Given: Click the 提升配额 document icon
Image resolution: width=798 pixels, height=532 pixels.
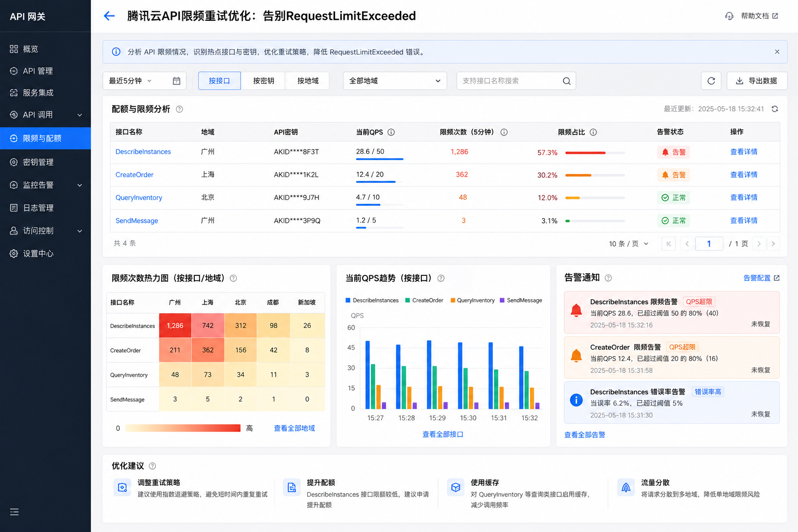Looking at the screenshot, I should [x=292, y=487].
